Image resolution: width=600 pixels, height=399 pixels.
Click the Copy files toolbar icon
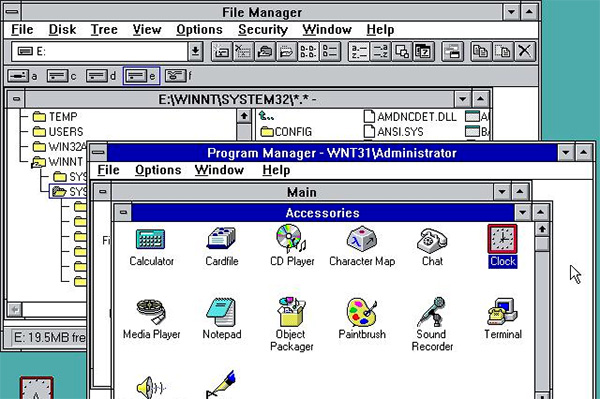click(481, 51)
